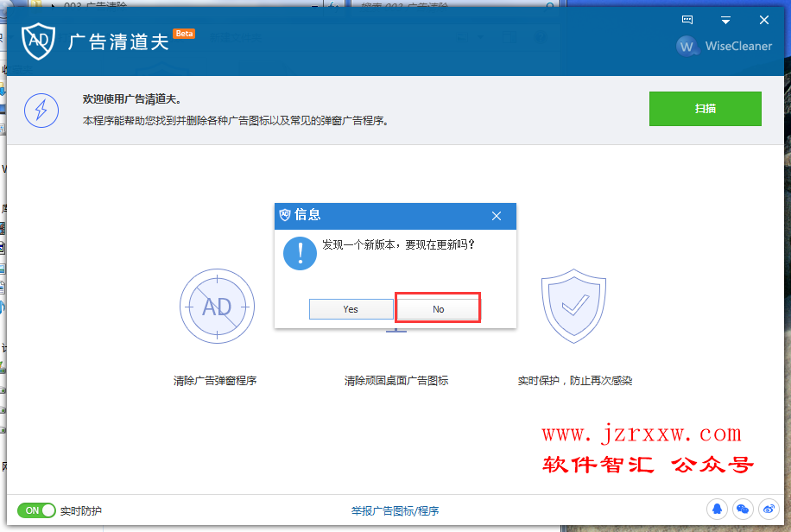Open the title bar dropdown menu arrow
The width and height of the screenshot is (791, 532).
coord(725,20)
